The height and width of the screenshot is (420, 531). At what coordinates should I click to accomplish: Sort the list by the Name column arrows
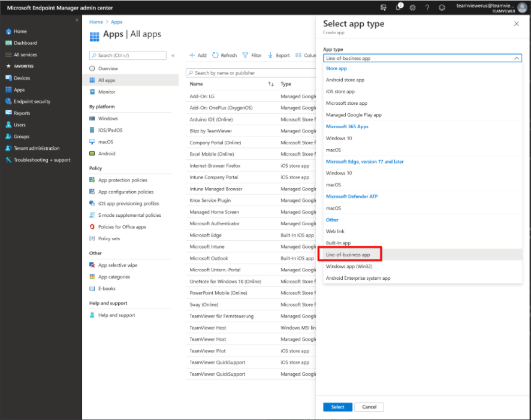tap(271, 84)
